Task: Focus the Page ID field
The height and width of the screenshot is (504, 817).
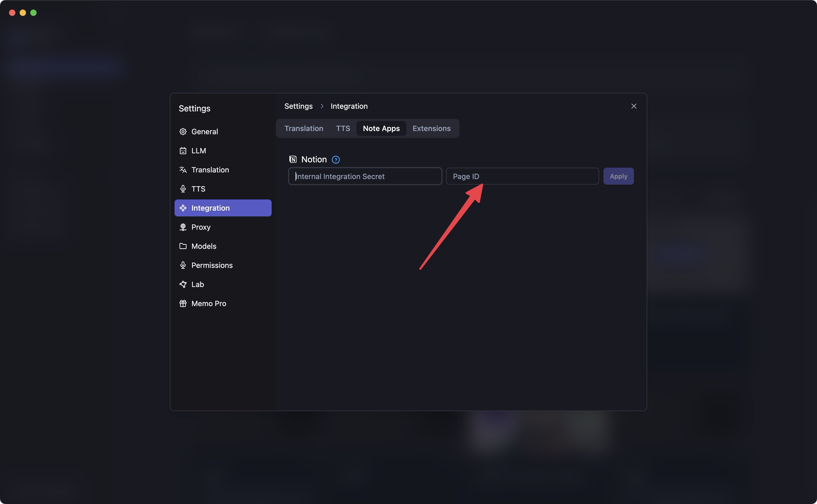Action: [x=522, y=176]
